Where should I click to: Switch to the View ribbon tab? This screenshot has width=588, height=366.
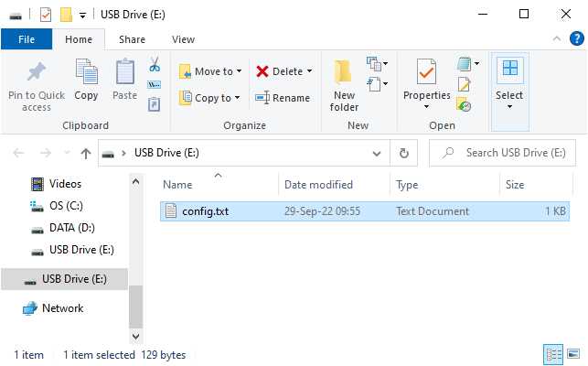pyautogui.click(x=183, y=39)
